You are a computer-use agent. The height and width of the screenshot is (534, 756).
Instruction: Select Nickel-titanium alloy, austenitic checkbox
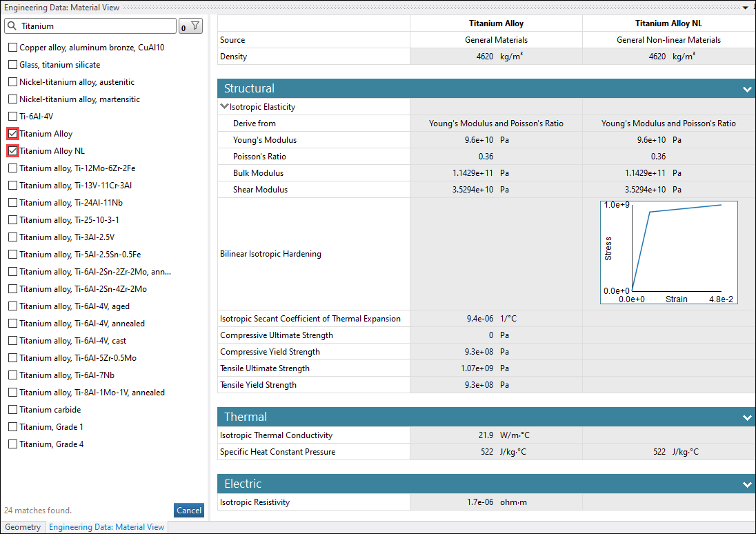point(13,82)
